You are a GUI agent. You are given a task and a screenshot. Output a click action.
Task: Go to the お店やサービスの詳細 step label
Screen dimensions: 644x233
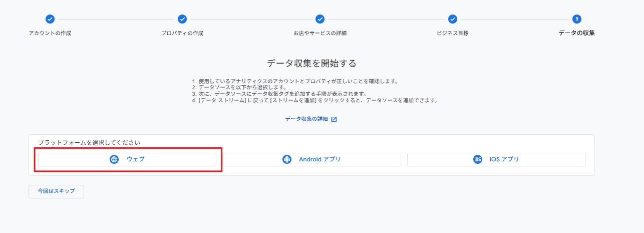(x=320, y=34)
